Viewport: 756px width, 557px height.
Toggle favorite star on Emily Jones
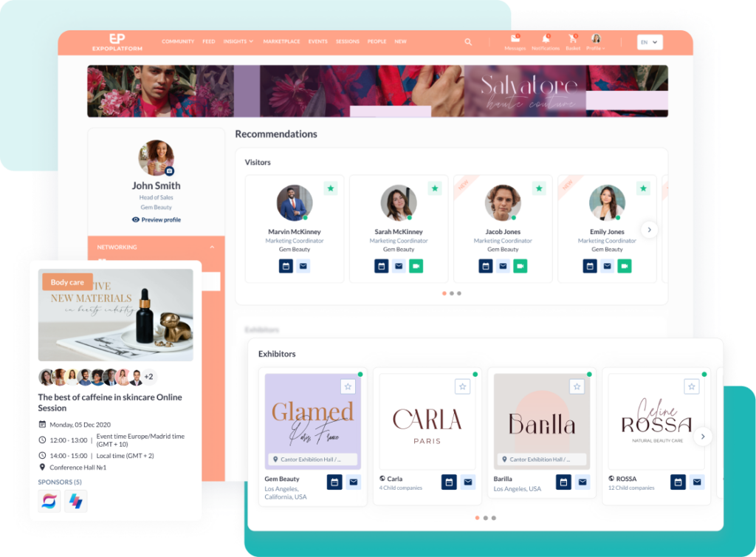click(x=643, y=188)
